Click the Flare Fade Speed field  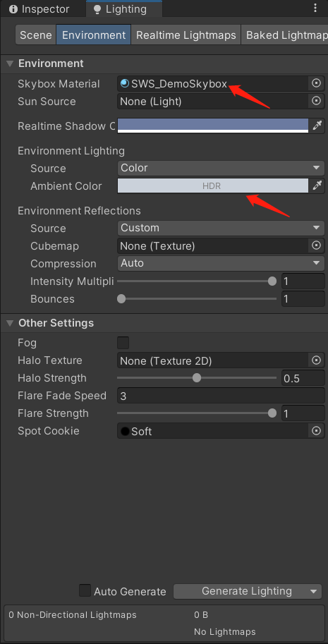pyautogui.click(x=221, y=396)
